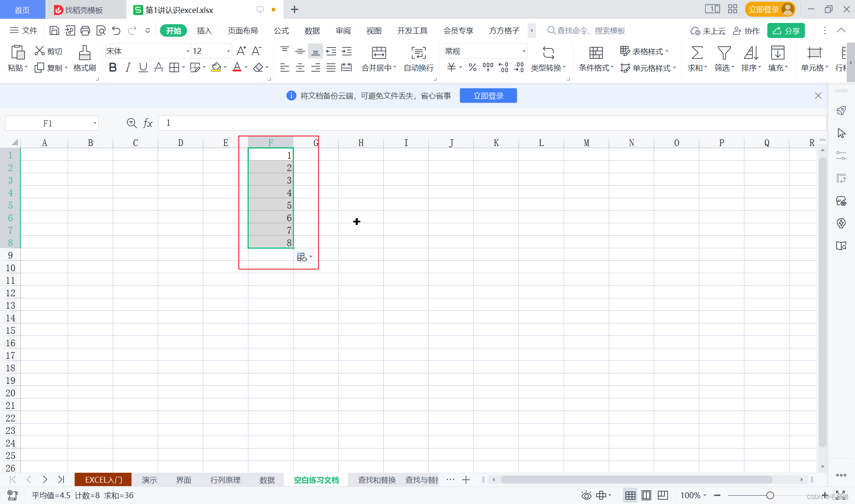This screenshot has height=504, width=855.
Task: Click the eye protection mode icon
Action: click(586, 495)
